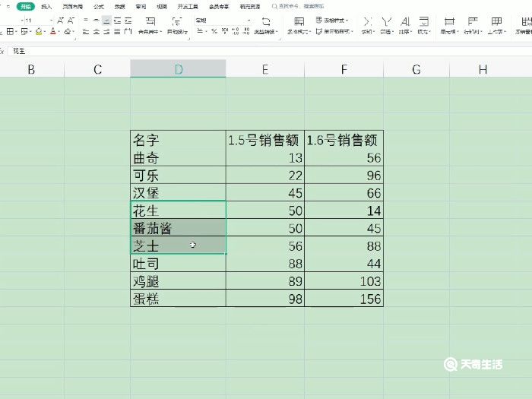
Task: Increase font size with the larger A icon
Action: 60,21
